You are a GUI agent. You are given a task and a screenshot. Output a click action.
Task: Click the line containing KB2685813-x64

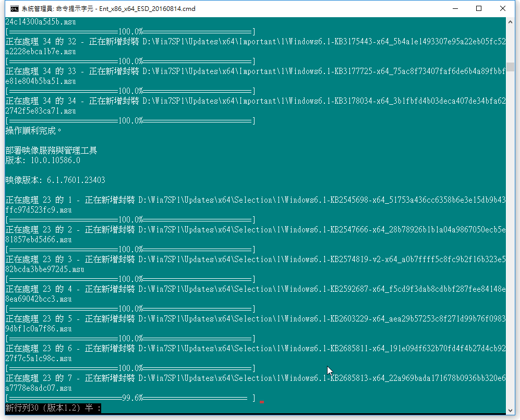(x=256, y=378)
